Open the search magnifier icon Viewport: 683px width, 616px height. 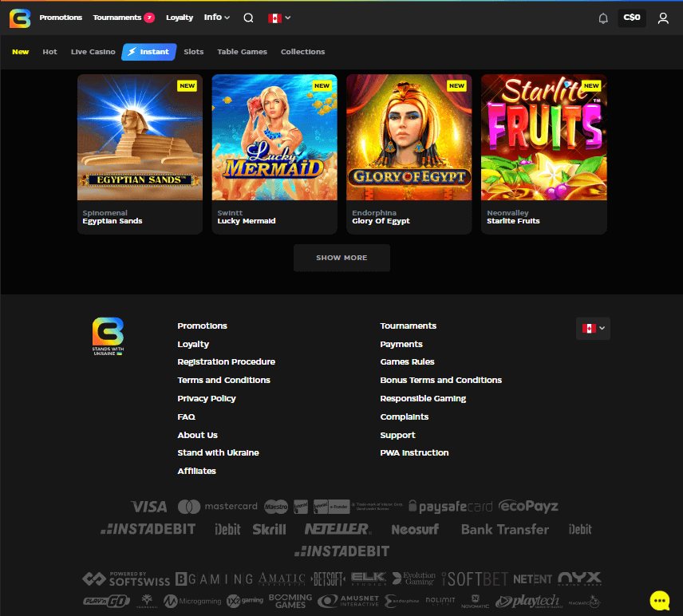click(248, 18)
